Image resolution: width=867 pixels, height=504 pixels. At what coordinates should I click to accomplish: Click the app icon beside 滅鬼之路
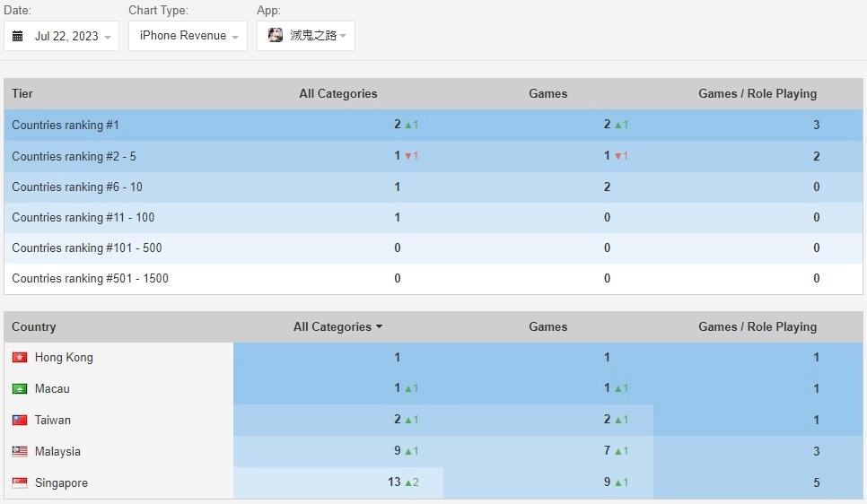(276, 36)
